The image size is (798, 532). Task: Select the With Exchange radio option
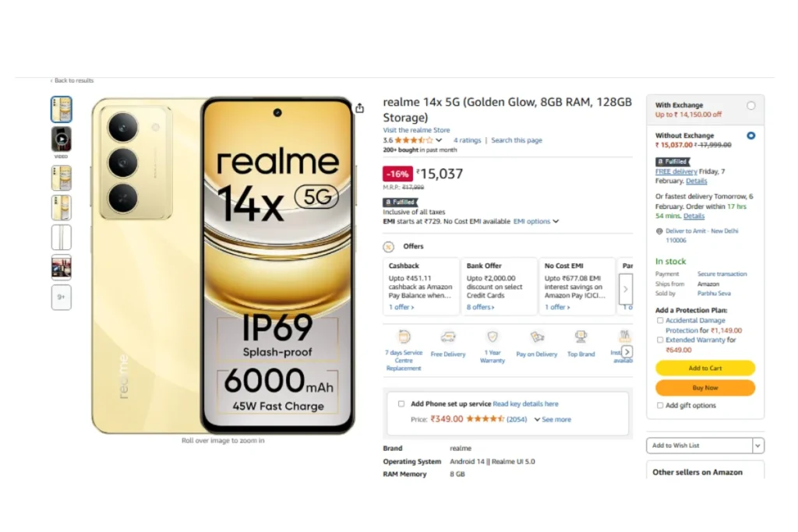point(751,106)
